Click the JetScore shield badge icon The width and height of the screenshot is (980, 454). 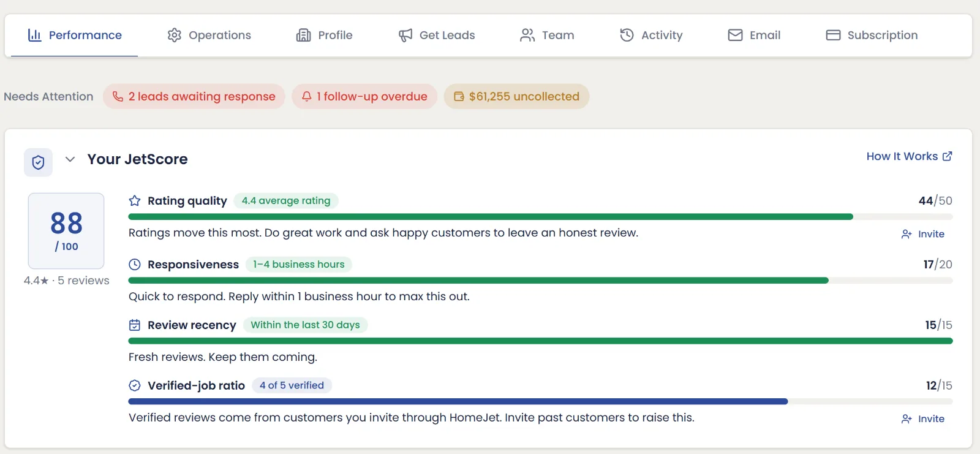click(38, 162)
